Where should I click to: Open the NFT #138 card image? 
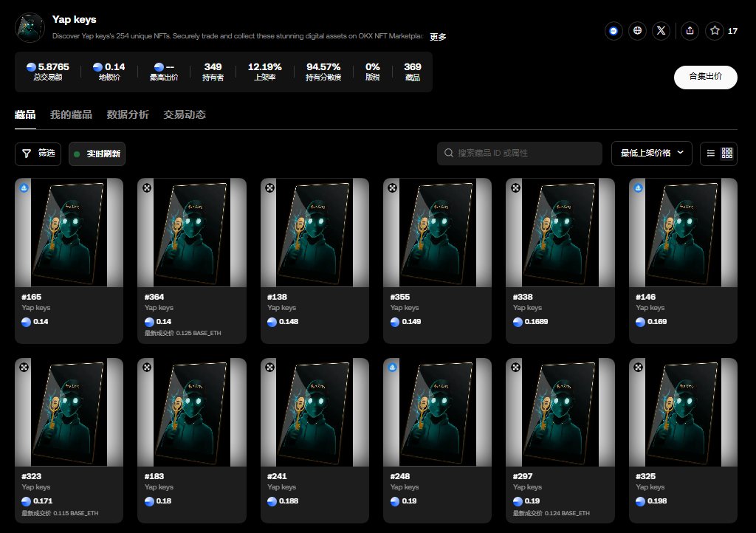point(315,233)
